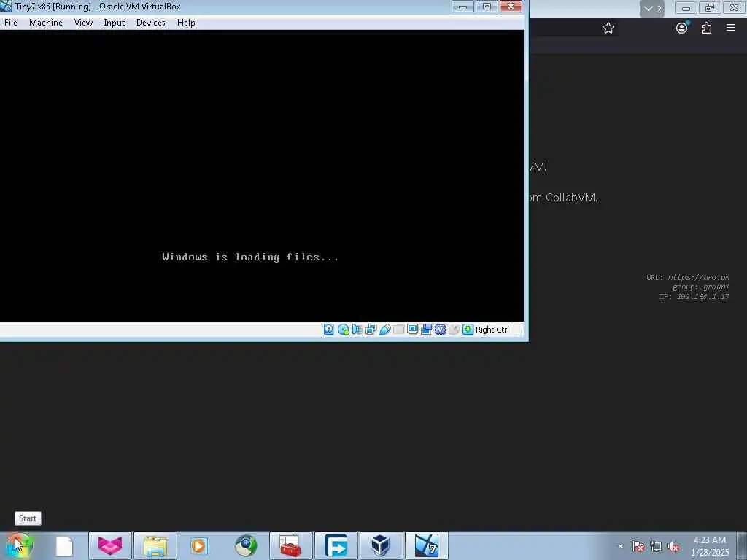
Task: Close the Tiny7 VirtualBox window
Action: 511,7
